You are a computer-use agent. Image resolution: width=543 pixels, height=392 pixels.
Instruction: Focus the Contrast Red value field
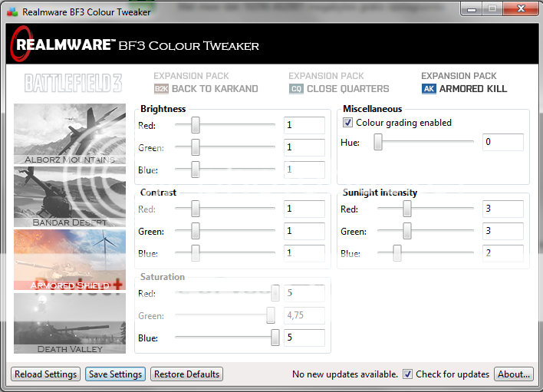point(304,209)
